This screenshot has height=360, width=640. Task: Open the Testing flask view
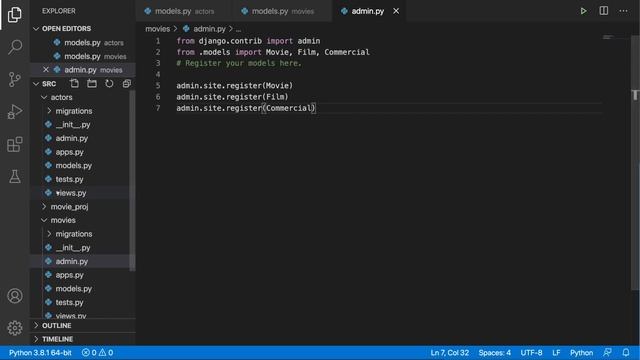click(15, 176)
